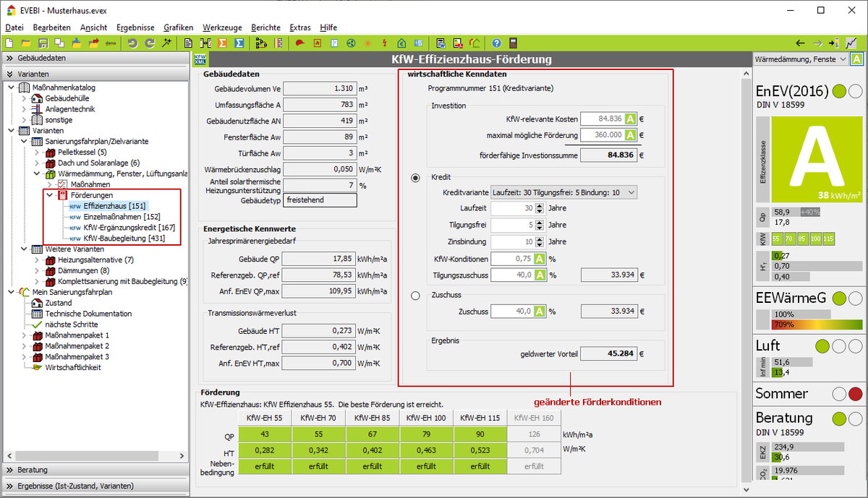Viewport: 868px width, 498px height.
Task: Click the large green efficiency class A tile
Action: [817, 160]
